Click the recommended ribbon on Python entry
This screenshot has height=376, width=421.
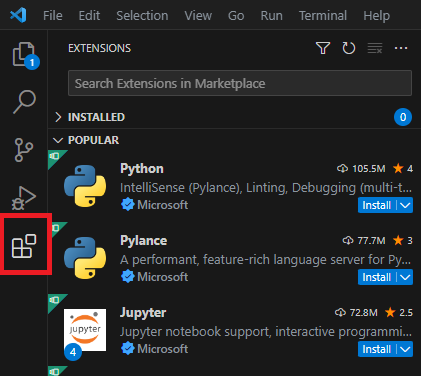point(55,157)
